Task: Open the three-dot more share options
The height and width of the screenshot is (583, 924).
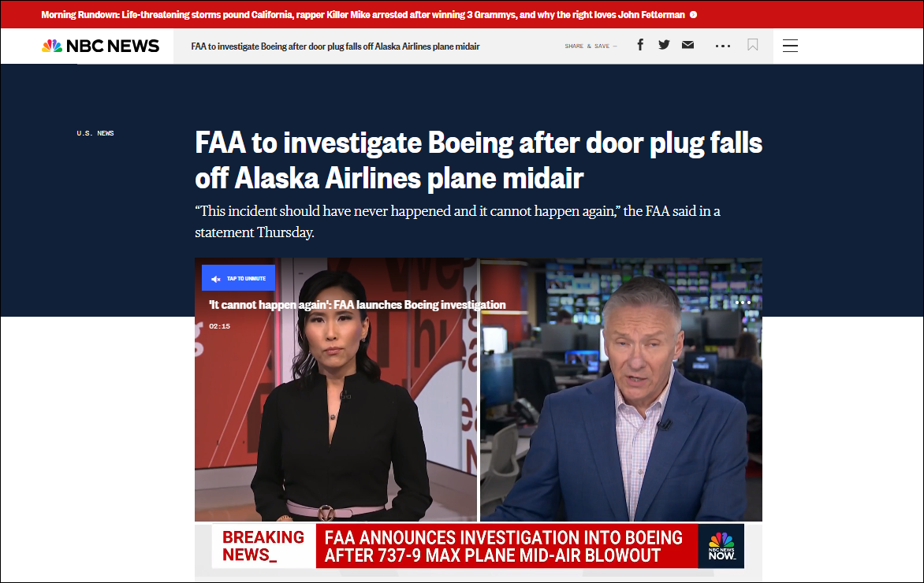Action: coord(723,46)
